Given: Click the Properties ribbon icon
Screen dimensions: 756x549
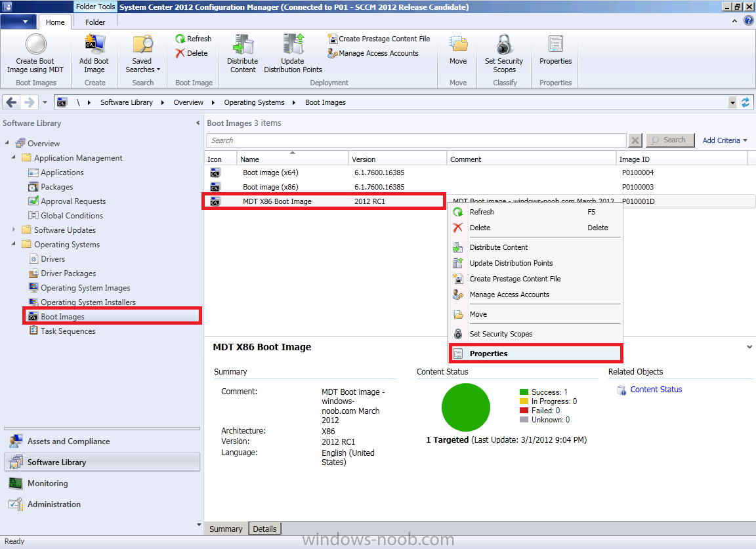Looking at the screenshot, I should click(555, 44).
